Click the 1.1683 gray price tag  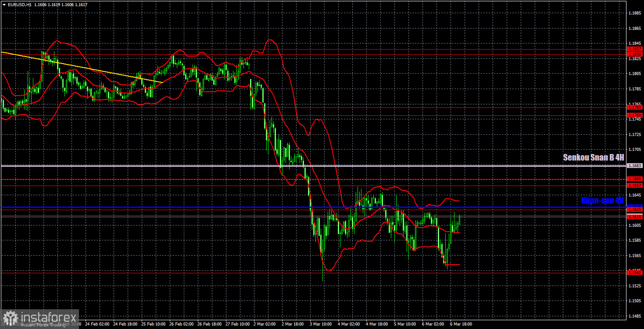tap(635, 166)
